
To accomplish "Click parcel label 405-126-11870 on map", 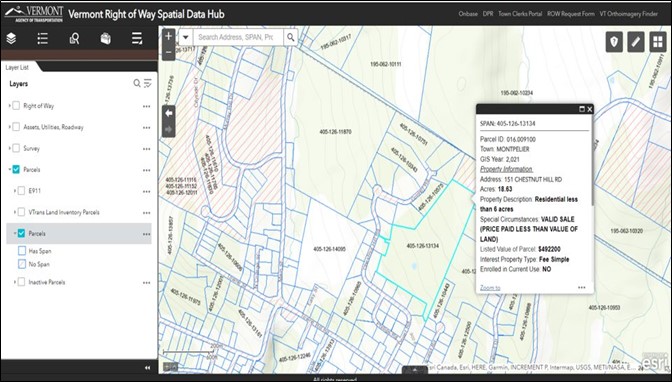I will coord(336,132).
